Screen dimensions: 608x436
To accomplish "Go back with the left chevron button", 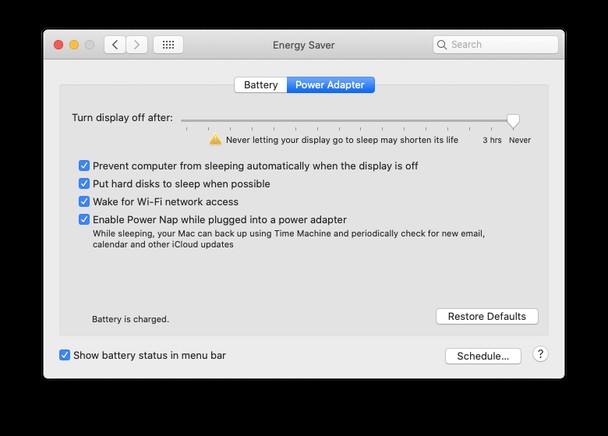I will (x=115, y=45).
